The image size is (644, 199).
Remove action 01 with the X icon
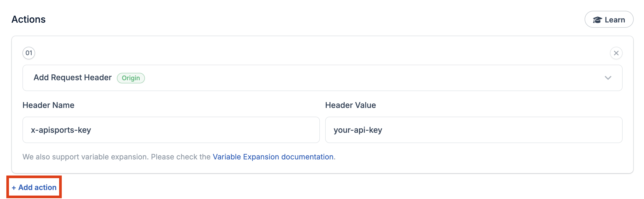click(616, 53)
